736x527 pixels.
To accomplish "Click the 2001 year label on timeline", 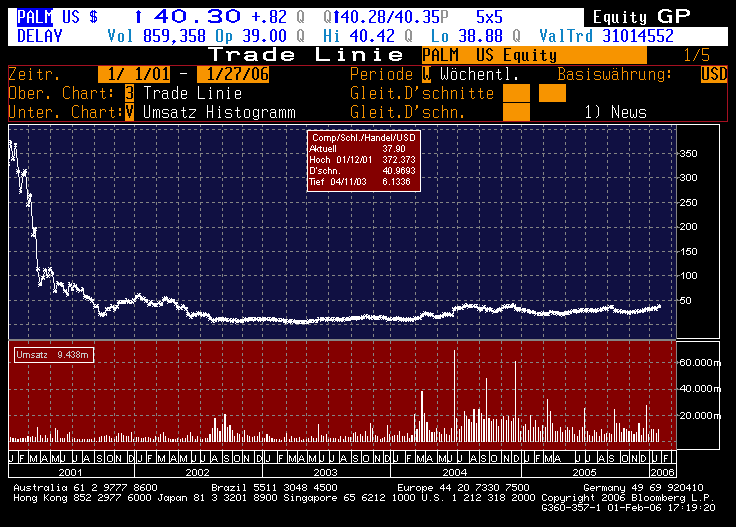I will coord(70,472).
